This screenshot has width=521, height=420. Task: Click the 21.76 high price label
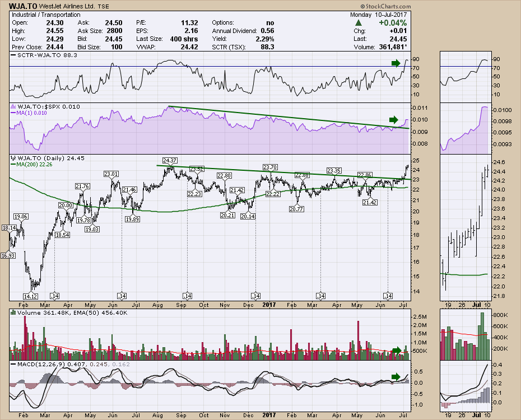(x=82, y=186)
